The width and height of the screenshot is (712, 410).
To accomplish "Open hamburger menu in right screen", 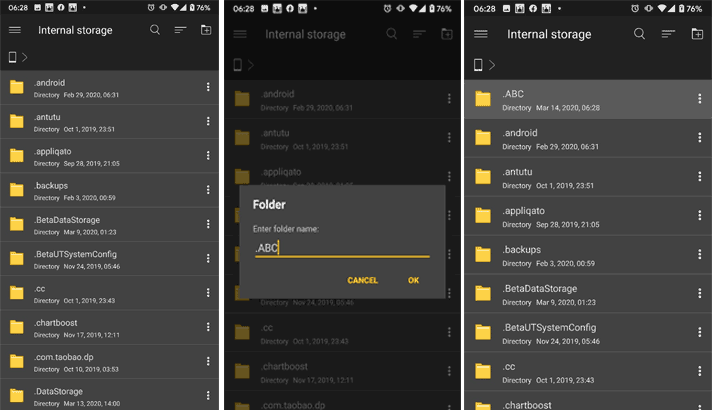I will [x=480, y=34].
